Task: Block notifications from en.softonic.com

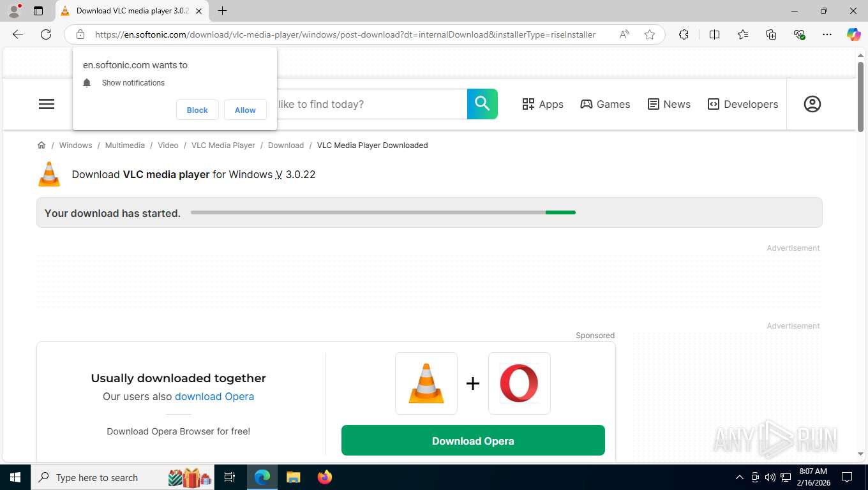Action: pyautogui.click(x=197, y=110)
